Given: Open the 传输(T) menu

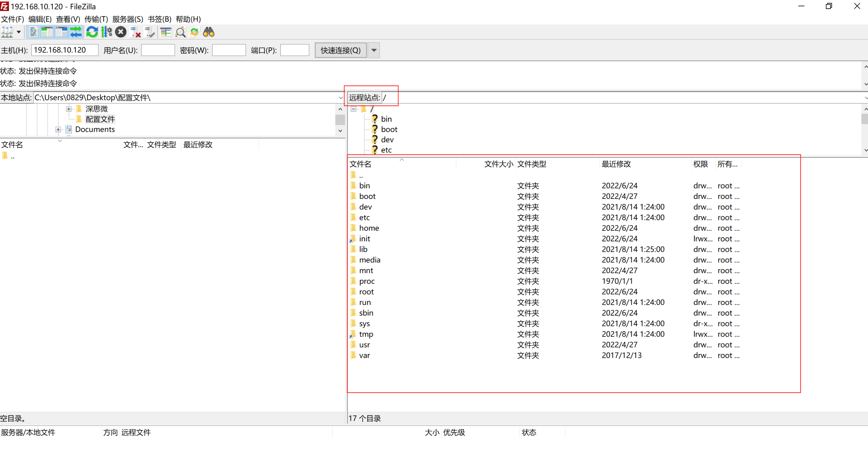Looking at the screenshot, I should (x=96, y=19).
